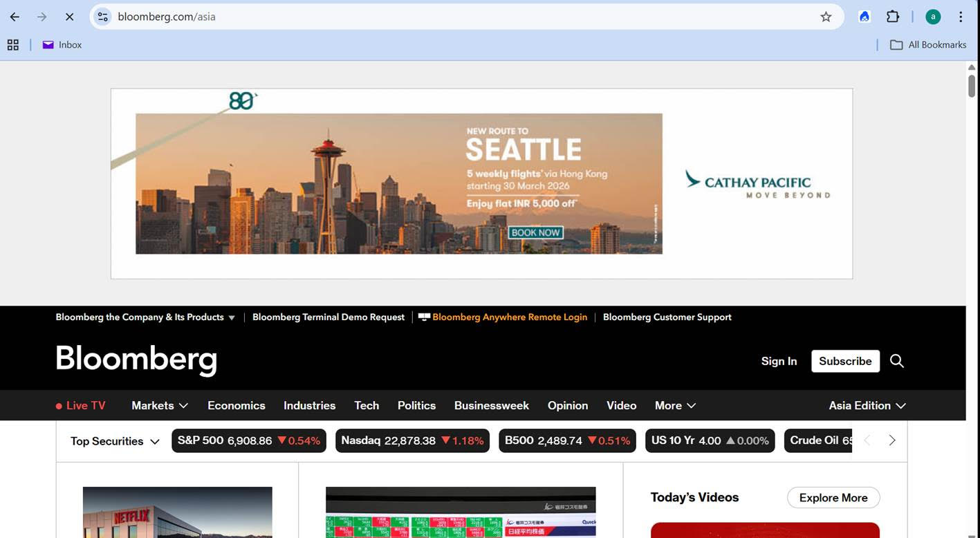The image size is (980, 538).
Task: Select the S&P 500 ticker
Action: (x=249, y=441)
